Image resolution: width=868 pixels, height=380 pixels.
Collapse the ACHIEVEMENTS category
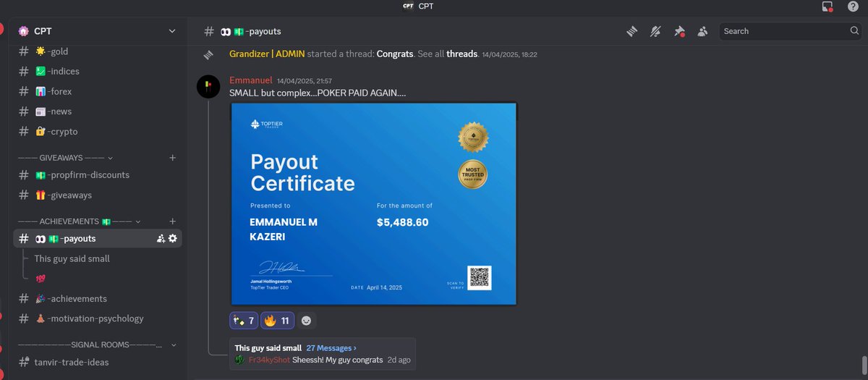click(x=79, y=221)
